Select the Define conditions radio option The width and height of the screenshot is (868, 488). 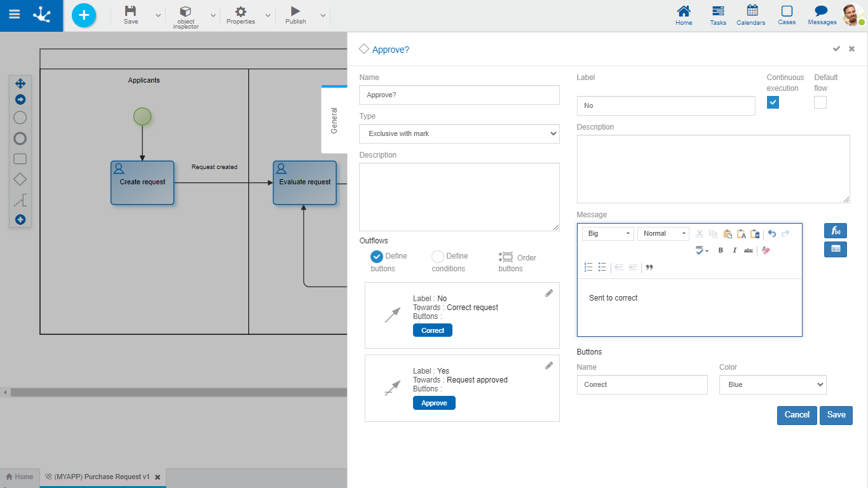[438, 257]
